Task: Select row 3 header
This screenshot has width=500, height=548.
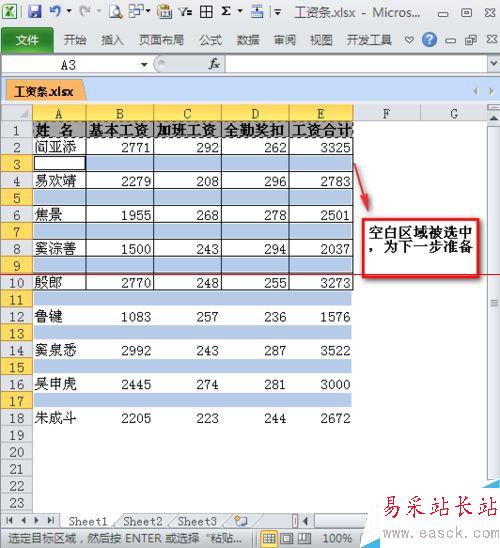Action: pyautogui.click(x=17, y=164)
